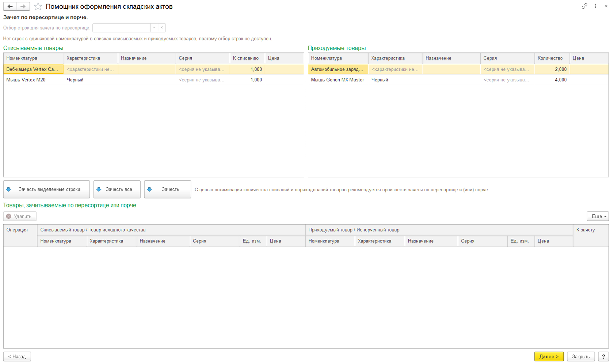Select row 'Автомобильное заряд...'
The height and width of the screenshot is (364, 614).
click(x=458, y=69)
